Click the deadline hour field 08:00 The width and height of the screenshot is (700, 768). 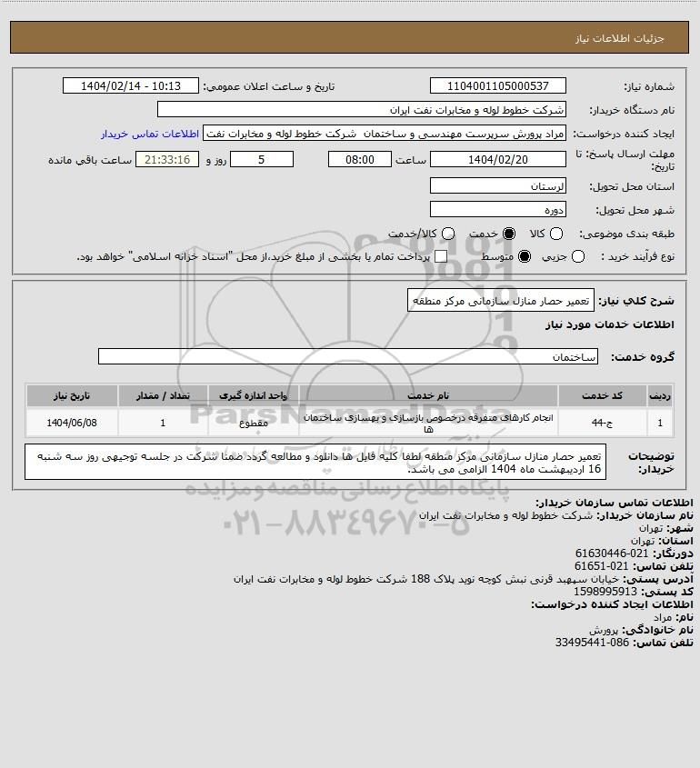click(360, 160)
